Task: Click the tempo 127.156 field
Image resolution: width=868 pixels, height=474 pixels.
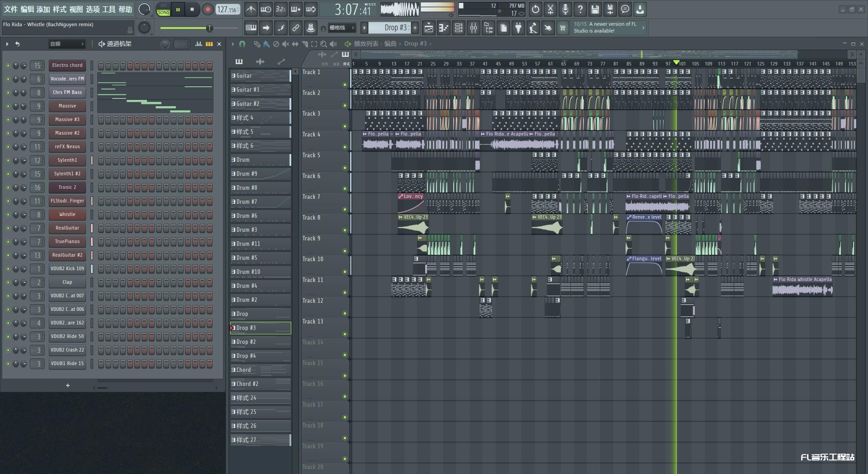Action: 228,9
